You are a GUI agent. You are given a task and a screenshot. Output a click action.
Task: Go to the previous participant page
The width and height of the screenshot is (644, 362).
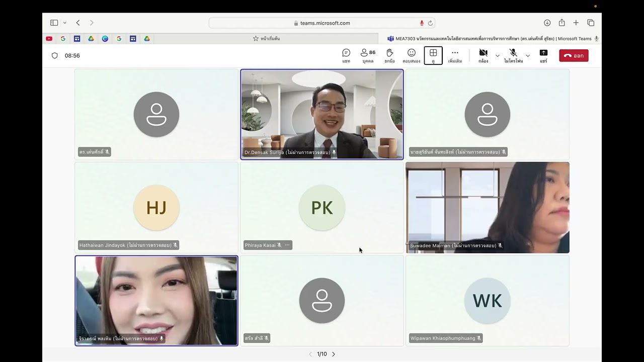[310, 354]
